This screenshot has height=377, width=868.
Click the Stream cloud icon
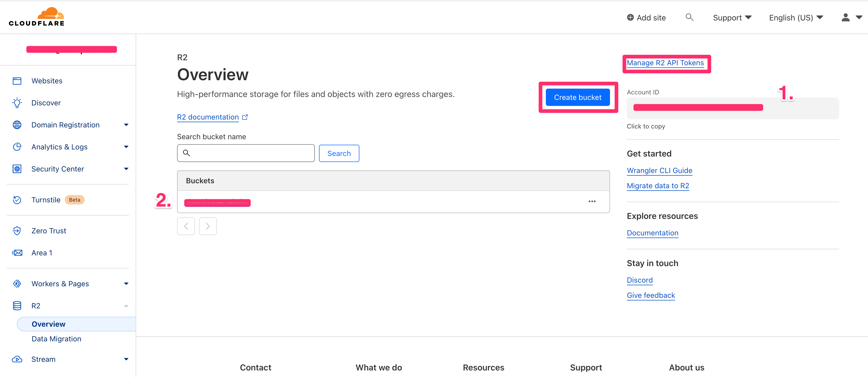point(17,359)
